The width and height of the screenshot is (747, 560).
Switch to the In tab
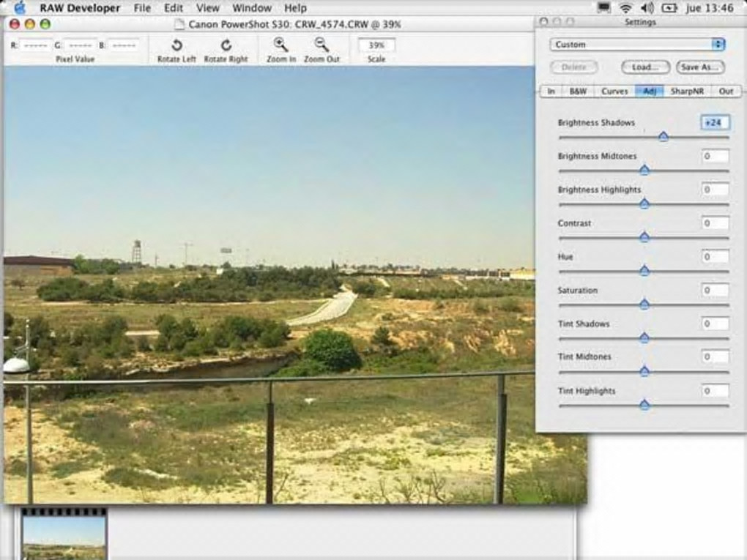[x=551, y=91]
